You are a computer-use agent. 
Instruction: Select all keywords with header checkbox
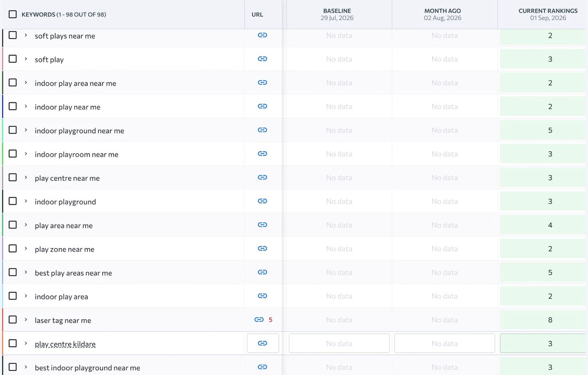pyautogui.click(x=13, y=14)
